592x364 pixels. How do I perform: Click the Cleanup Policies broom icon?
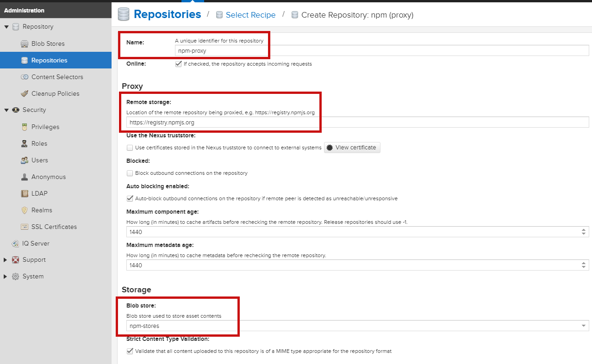(25, 93)
